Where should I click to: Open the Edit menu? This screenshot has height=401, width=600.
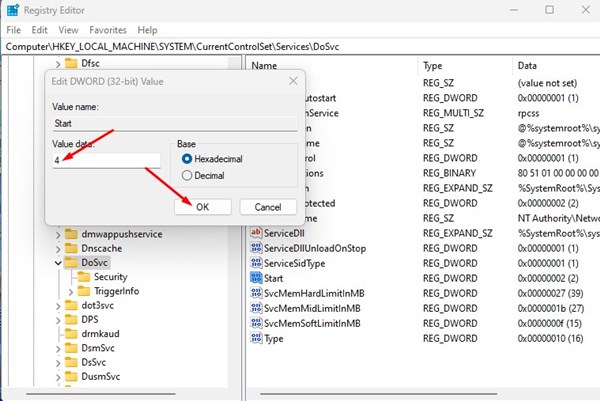pyautogui.click(x=39, y=30)
